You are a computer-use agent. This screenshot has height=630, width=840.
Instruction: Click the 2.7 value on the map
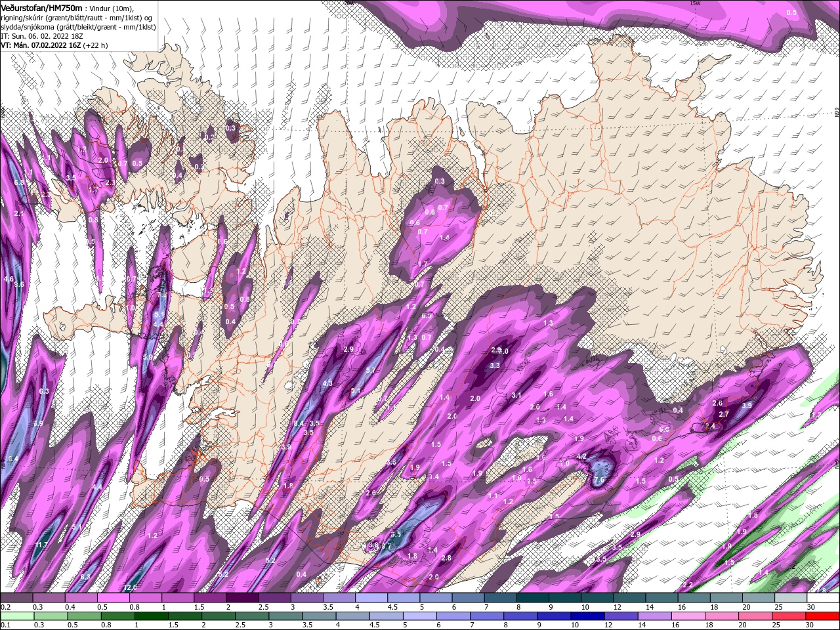point(724,414)
